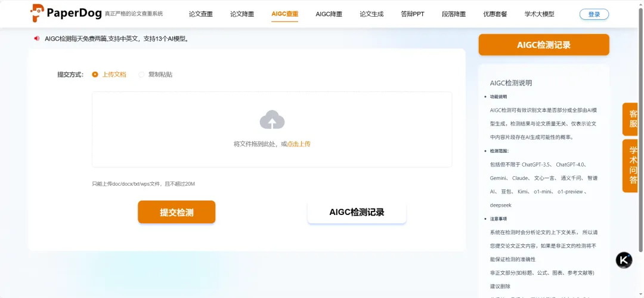Click the white AIGC检测记录 button

357,212
